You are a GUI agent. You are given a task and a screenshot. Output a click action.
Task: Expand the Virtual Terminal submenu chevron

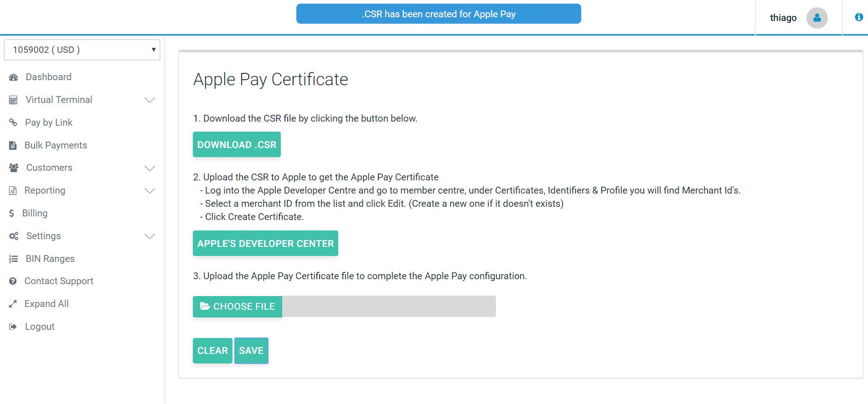coord(150,100)
